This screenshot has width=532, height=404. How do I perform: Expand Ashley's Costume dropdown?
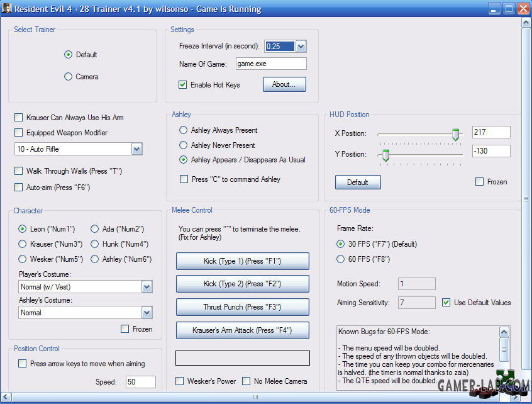coord(147,313)
